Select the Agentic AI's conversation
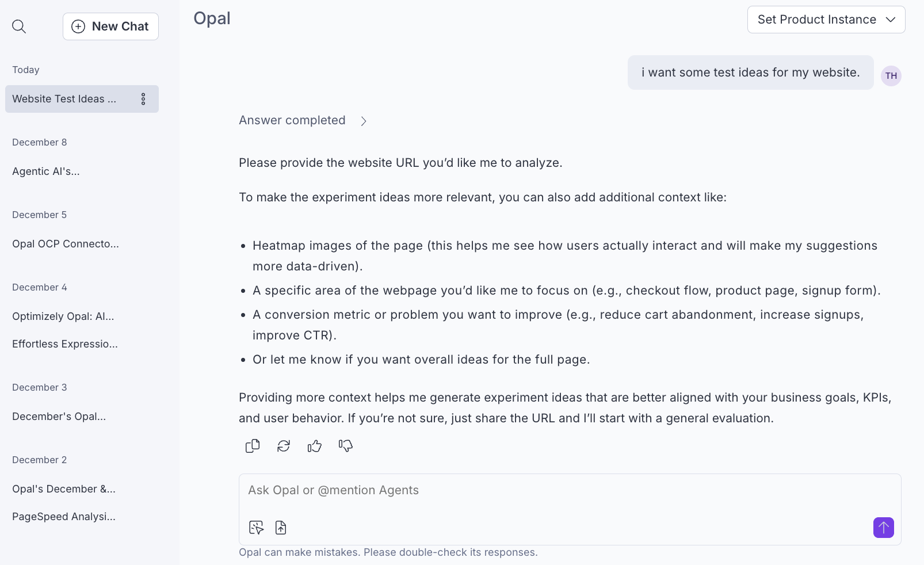 pos(46,171)
